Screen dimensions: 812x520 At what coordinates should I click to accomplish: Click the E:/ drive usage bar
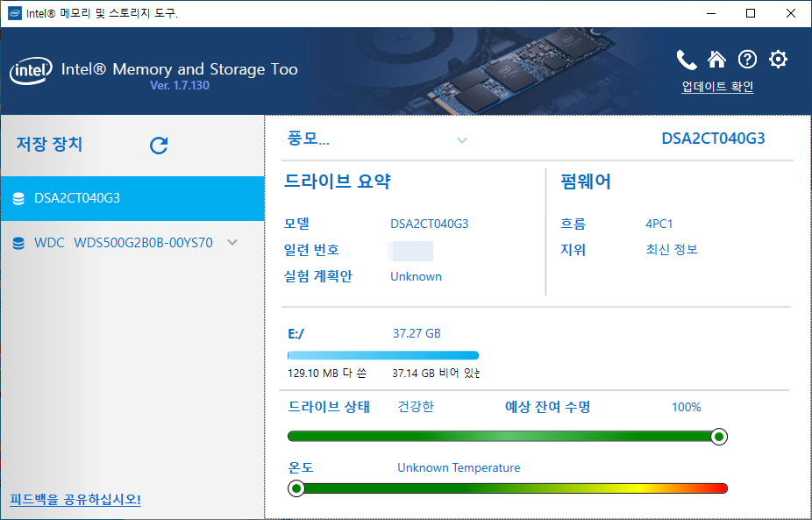coord(383,355)
